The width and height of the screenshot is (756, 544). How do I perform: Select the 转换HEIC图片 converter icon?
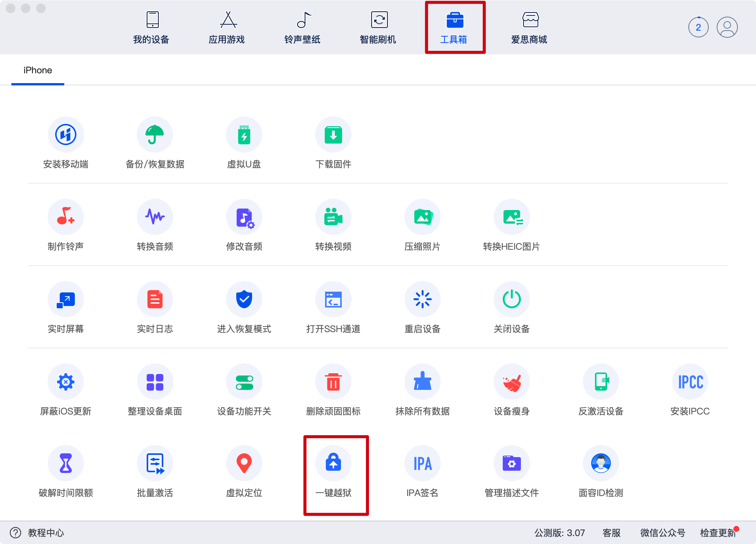click(512, 217)
